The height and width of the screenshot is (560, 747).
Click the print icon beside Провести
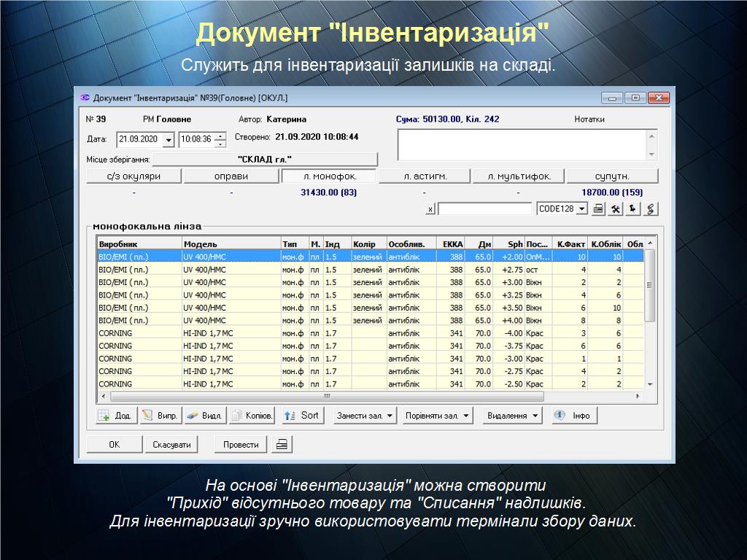[x=282, y=445]
